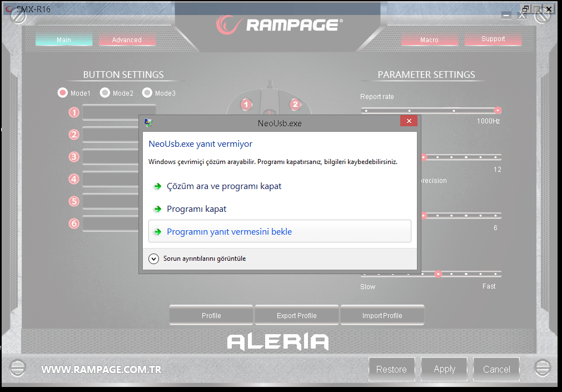
Task: Click button number 5 circle icon
Action: [x=74, y=201]
